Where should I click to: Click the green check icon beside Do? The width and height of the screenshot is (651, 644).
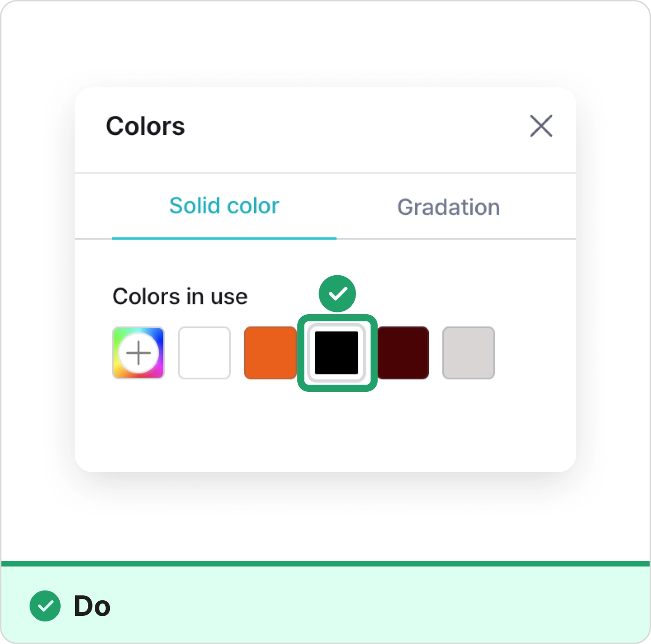click(45, 605)
